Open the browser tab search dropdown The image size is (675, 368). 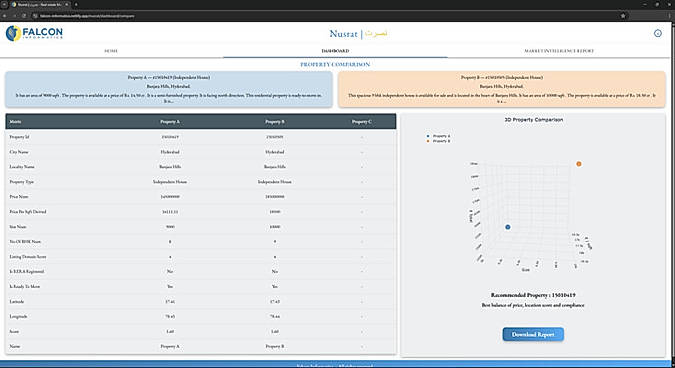click(4, 4)
